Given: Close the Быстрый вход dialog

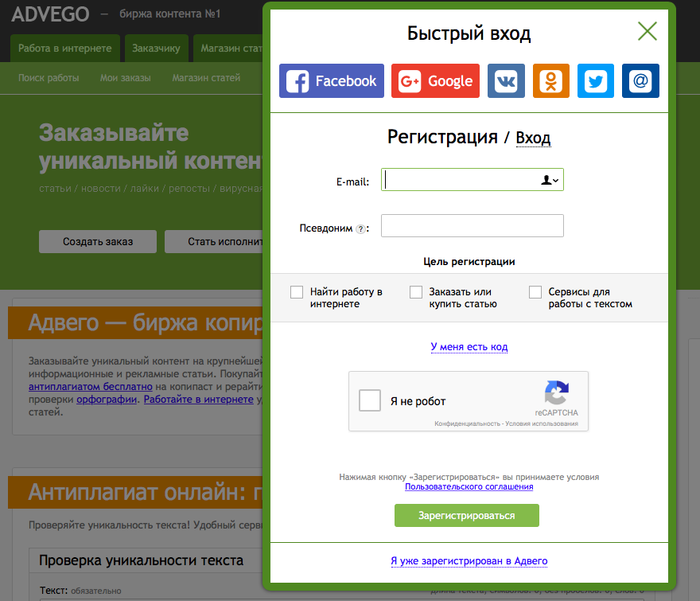Looking at the screenshot, I should [x=647, y=31].
